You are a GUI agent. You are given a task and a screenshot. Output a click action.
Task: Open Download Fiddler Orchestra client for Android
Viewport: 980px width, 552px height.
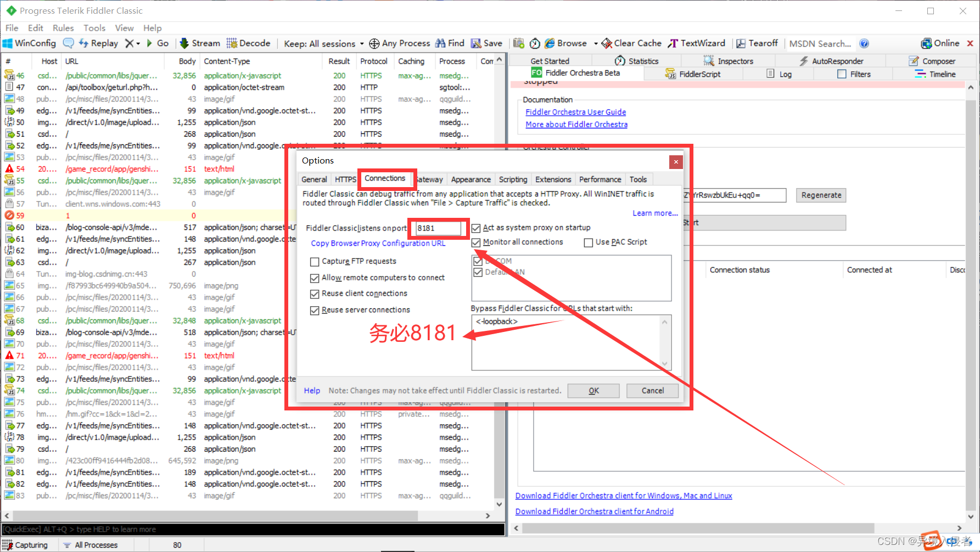pyautogui.click(x=594, y=511)
